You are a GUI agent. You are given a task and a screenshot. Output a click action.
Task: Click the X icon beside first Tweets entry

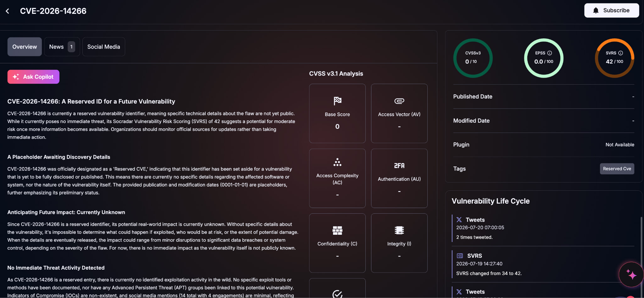(x=459, y=220)
